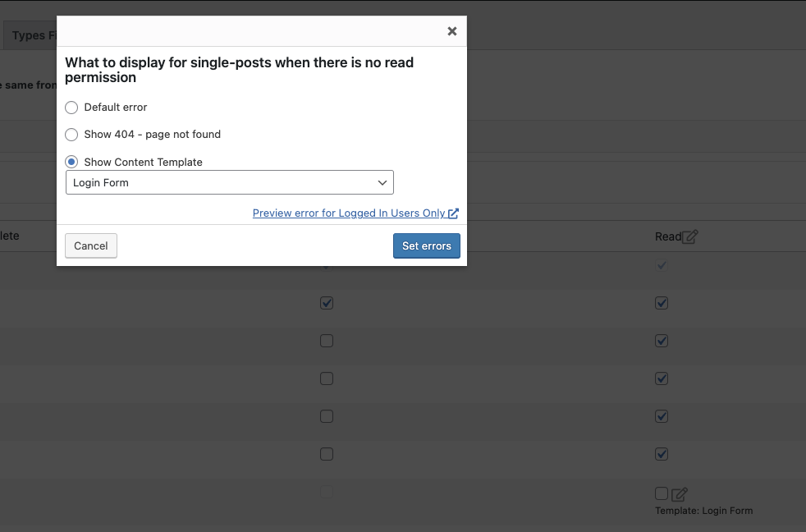Click the Template: Login Form text

pyautogui.click(x=703, y=511)
